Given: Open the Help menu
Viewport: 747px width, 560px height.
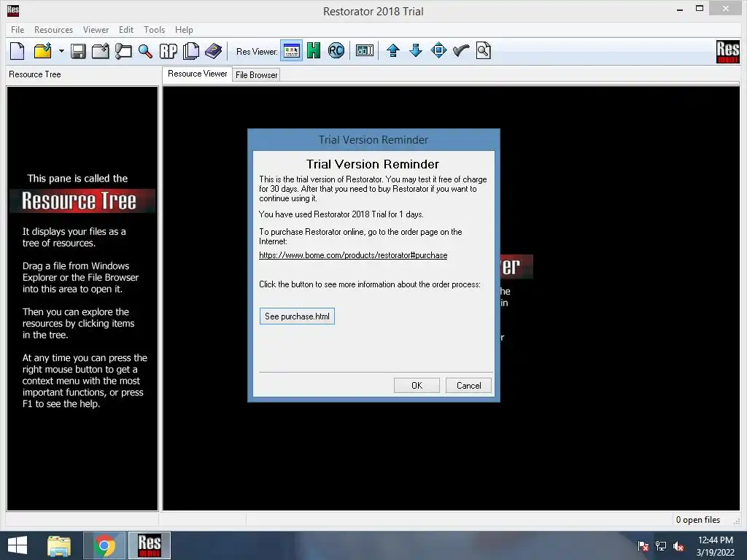Looking at the screenshot, I should [x=184, y=29].
